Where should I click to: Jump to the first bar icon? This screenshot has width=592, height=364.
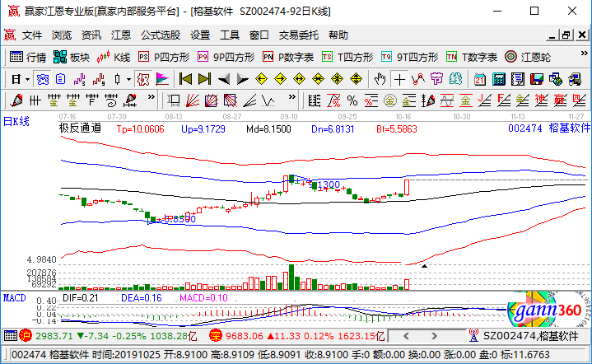tap(185, 80)
